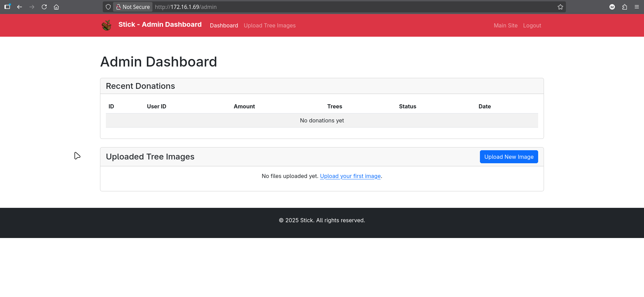
Task: Open the browser hamburger menu
Action: 637,7
